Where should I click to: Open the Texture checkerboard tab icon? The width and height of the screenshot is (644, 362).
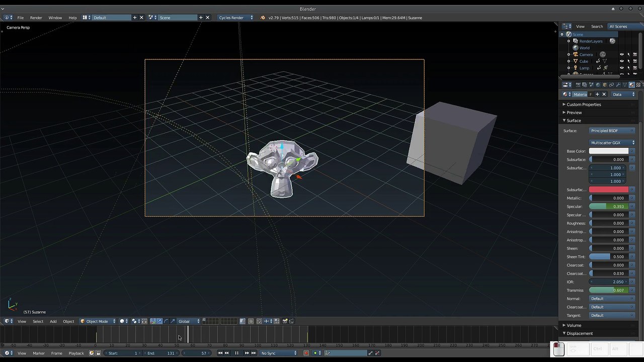pyautogui.click(x=638, y=84)
